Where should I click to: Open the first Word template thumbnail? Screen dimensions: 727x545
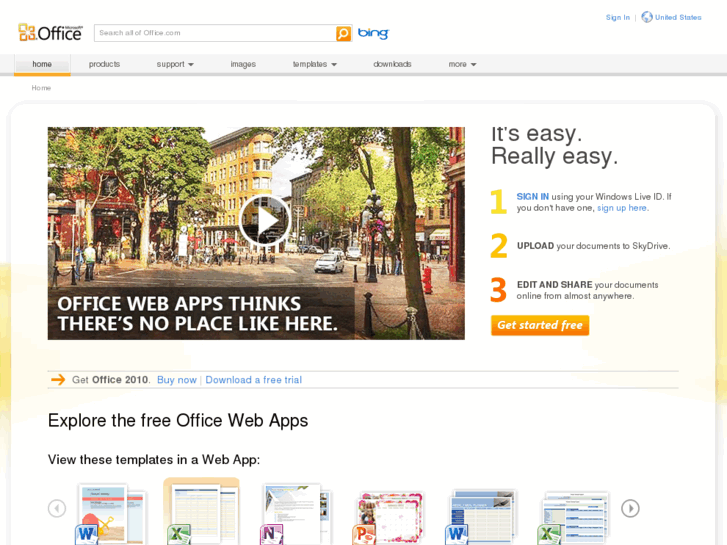tap(111, 514)
